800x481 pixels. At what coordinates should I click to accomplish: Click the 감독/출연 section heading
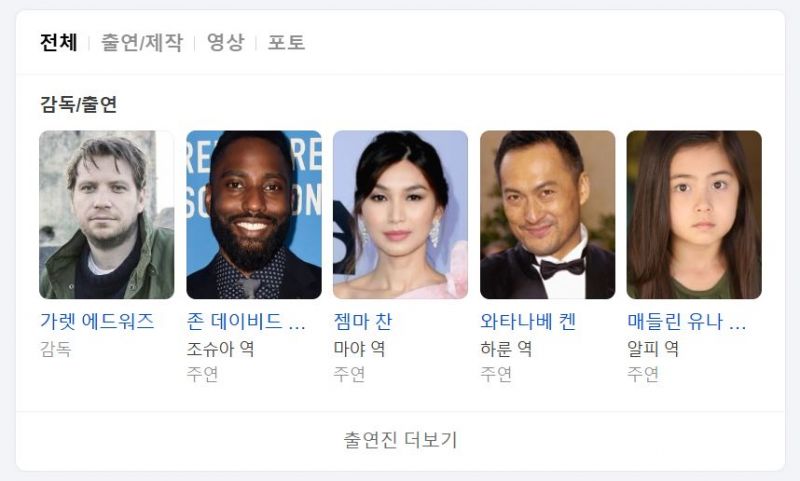click(x=79, y=104)
